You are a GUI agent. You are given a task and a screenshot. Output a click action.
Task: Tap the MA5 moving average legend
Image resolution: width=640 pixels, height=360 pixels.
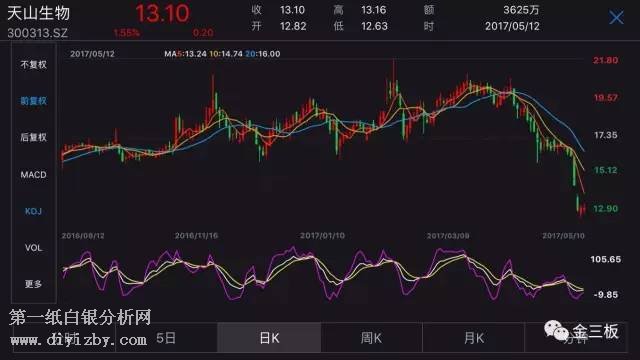point(185,54)
